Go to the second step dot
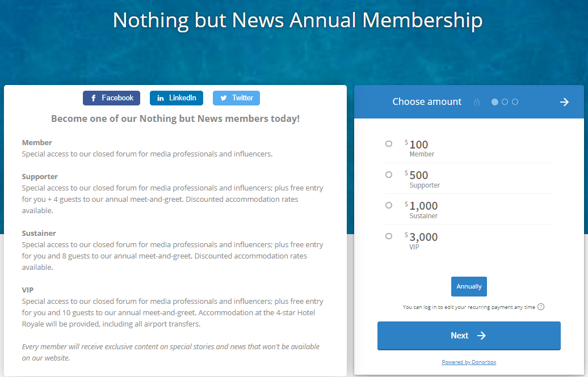This screenshot has height=377, width=588. tap(505, 102)
